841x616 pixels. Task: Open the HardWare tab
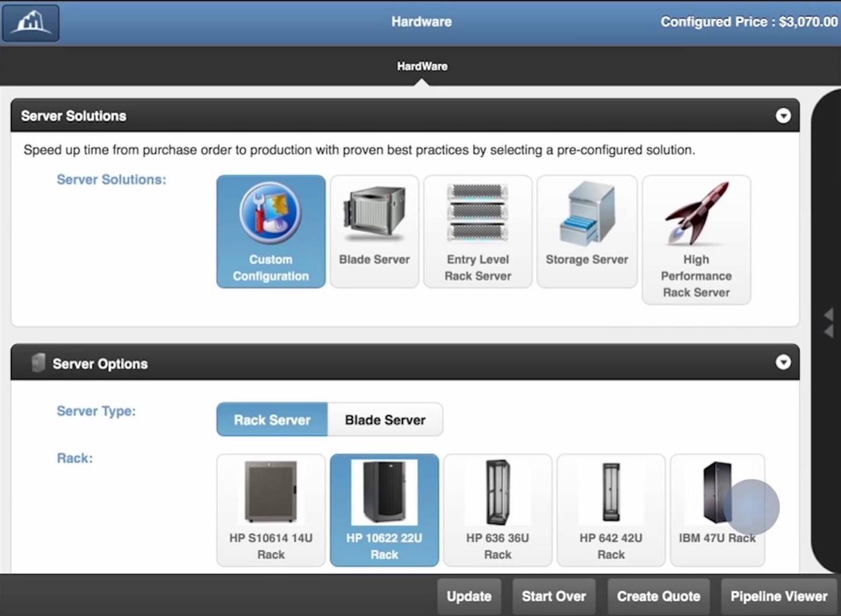[x=422, y=66]
